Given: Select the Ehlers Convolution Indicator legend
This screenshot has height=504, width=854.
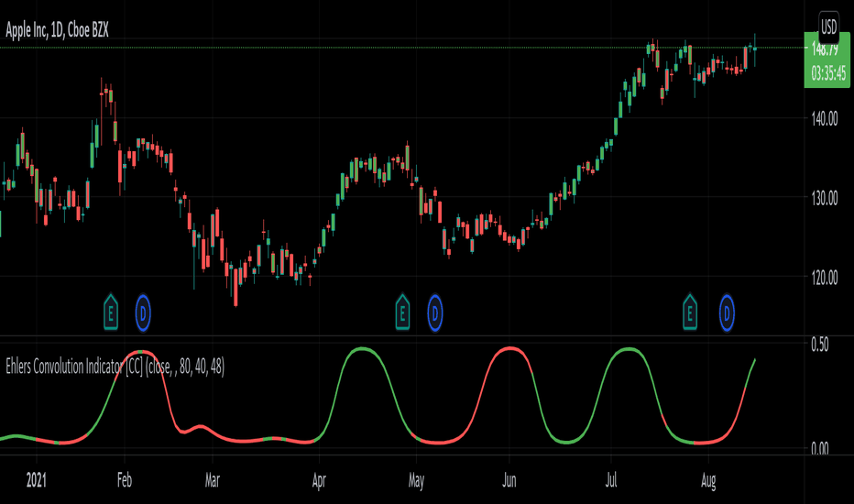Looking at the screenshot, I should click(115, 367).
